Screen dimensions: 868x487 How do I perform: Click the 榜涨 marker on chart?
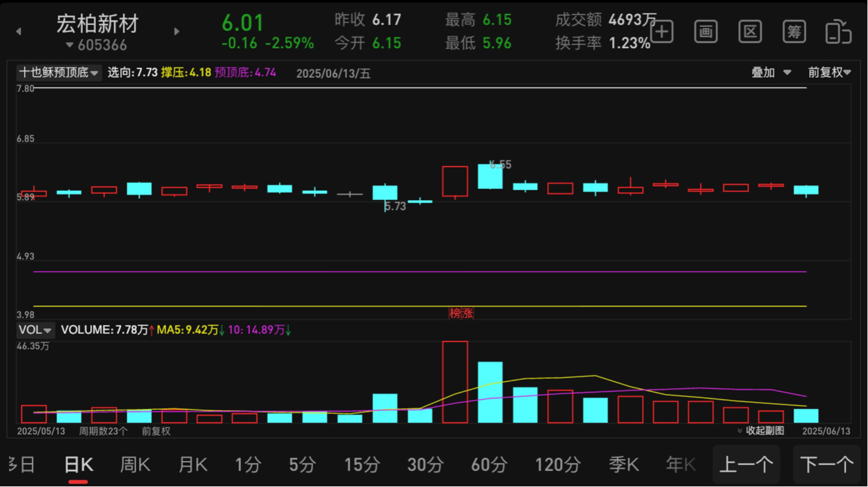coord(461,313)
